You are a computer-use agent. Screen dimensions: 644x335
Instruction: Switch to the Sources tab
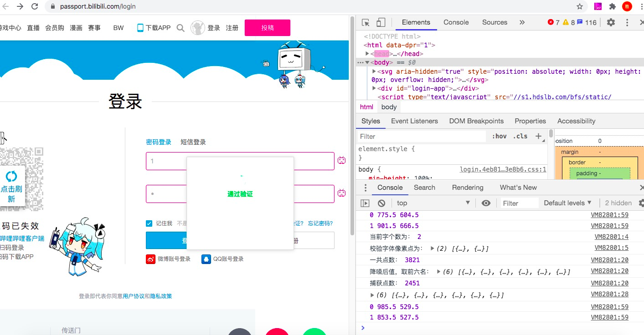tap(495, 22)
